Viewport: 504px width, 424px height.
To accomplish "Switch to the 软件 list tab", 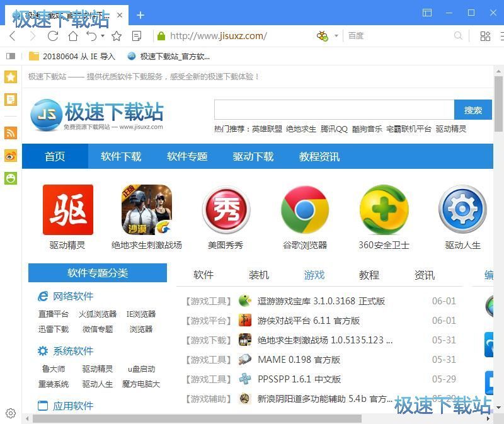I will click(x=203, y=275).
